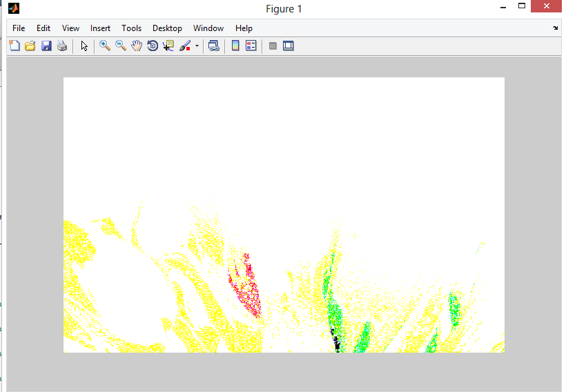Select the Pan hand tool

tap(137, 46)
